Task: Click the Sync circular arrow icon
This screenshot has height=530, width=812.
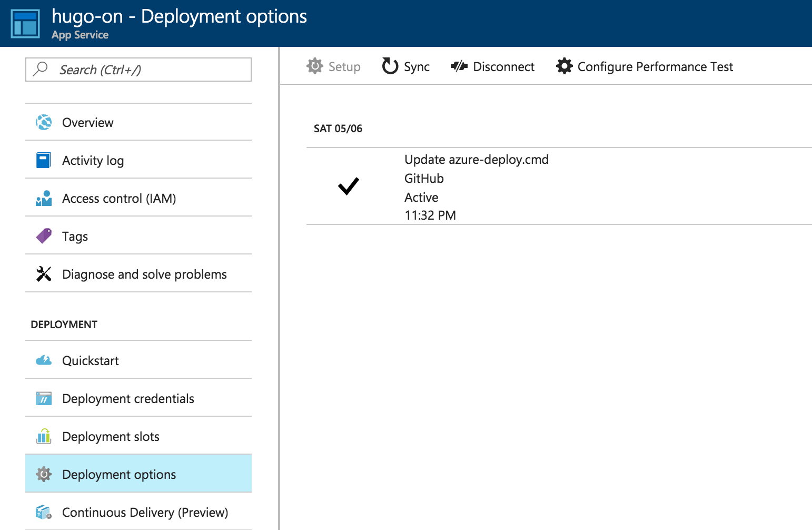Action: (x=390, y=66)
